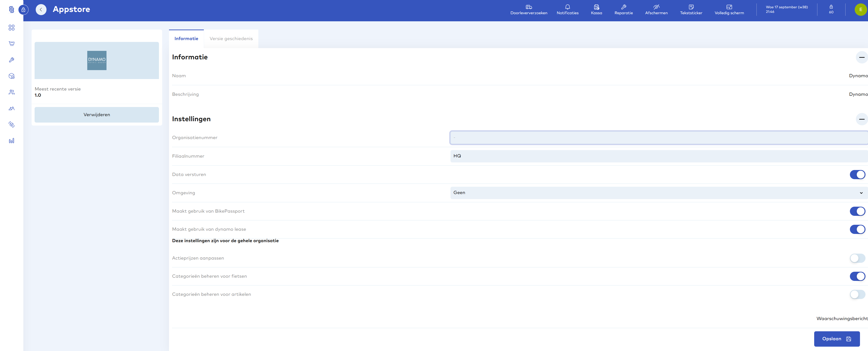Open the wrench repair sidebar icon
The height and width of the screenshot is (351, 868).
(11, 60)
